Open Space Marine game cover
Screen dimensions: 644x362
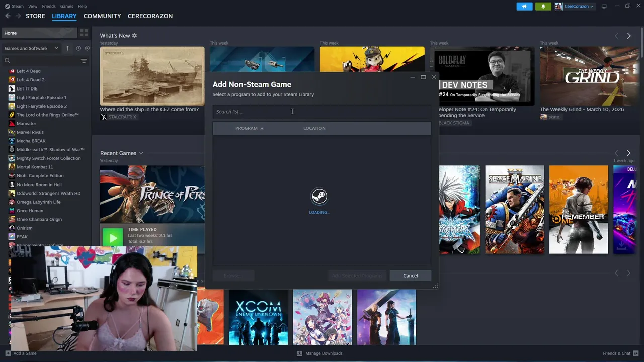pyautogui.click(x=514, y=210)
